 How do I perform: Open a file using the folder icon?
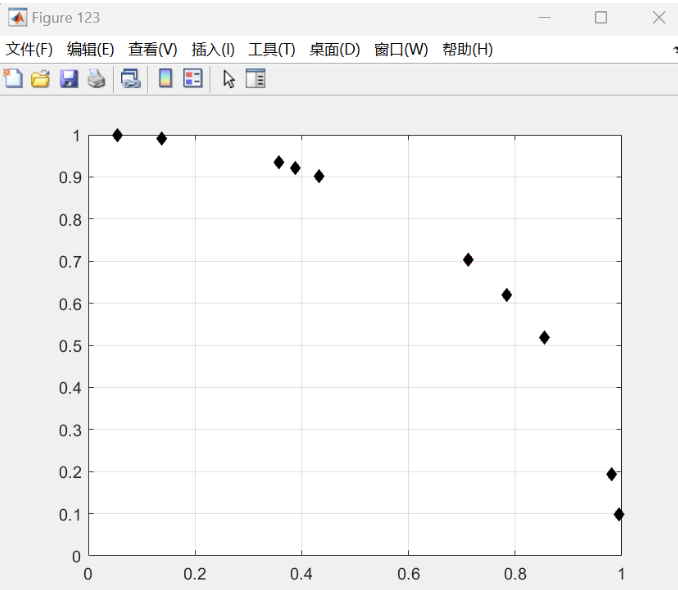pyautogui.click(x=41, y=79)
